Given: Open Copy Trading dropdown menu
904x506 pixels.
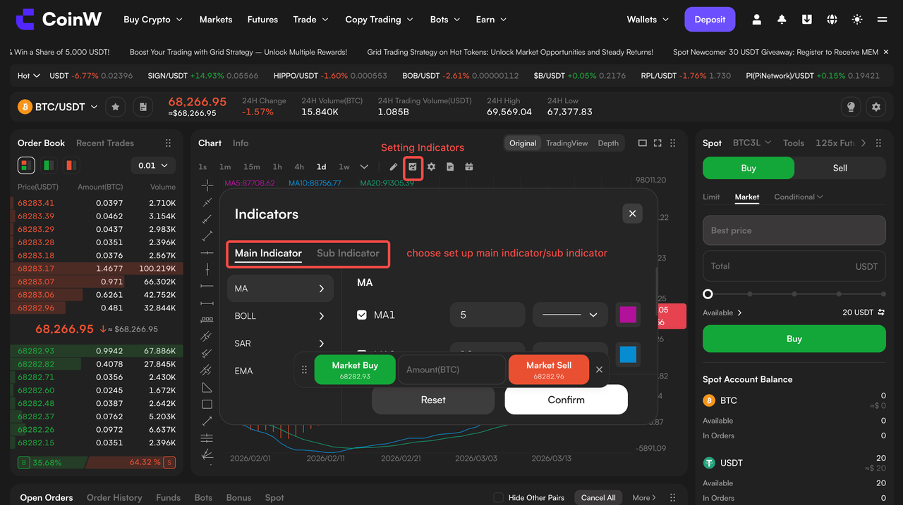Looking at the screenshot, I should [379, 20].
